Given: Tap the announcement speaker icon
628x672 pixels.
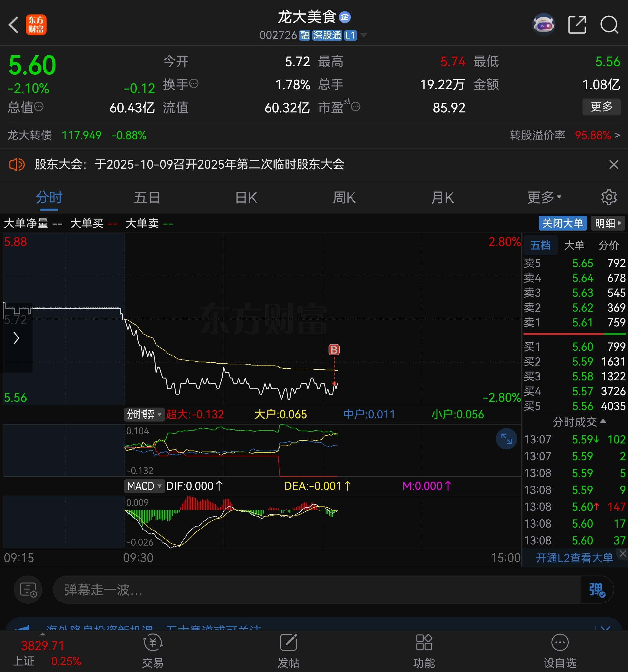Looking at the screenshot, I should 17,165.
